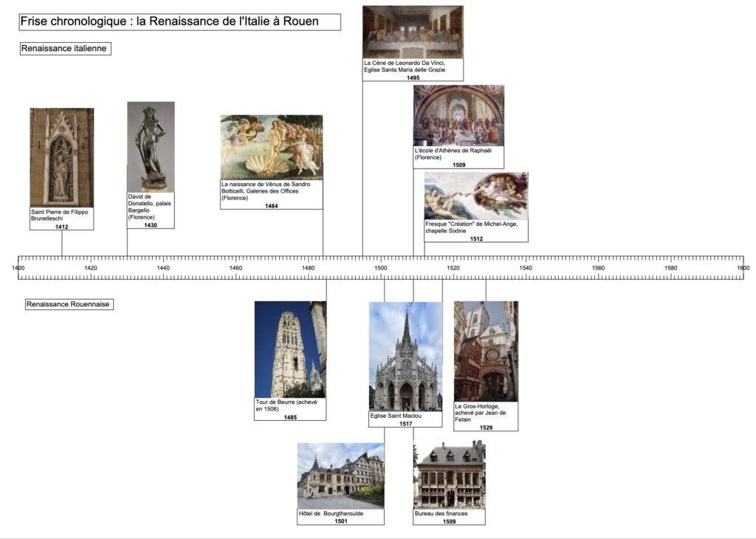Select date 1485 in the Tour de Beurre card

tap(290, 417)
